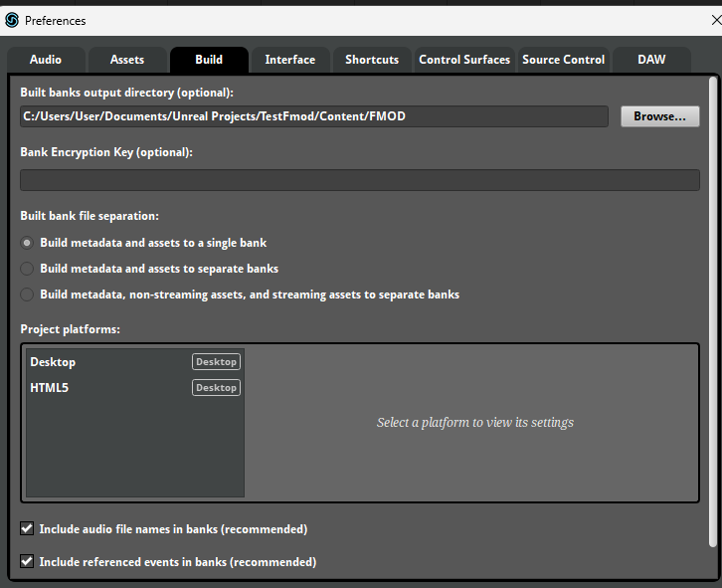This screenshot has width=722, height=588.
Task: Close the Preferences window
Action: 716,20
